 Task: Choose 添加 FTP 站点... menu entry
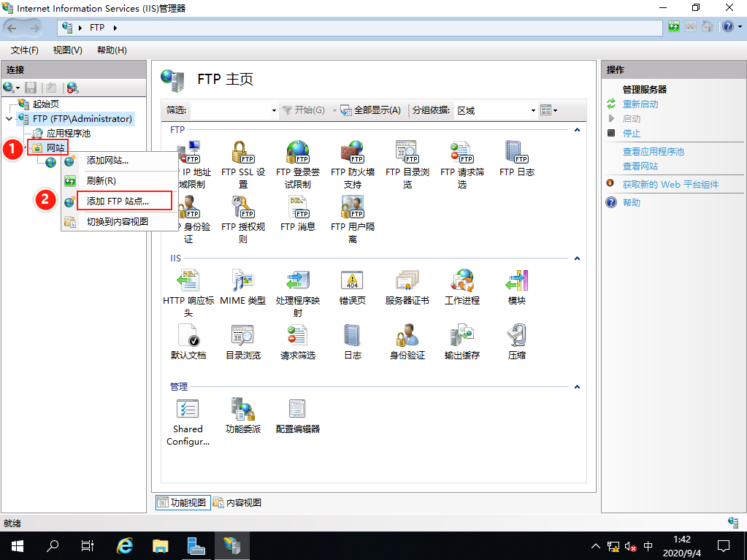click(120, 202)
